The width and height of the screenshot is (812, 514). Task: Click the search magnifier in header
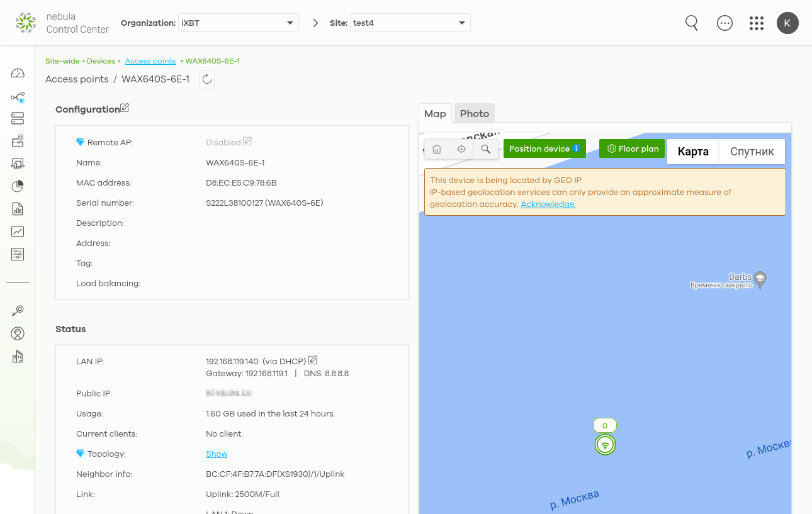692,23
